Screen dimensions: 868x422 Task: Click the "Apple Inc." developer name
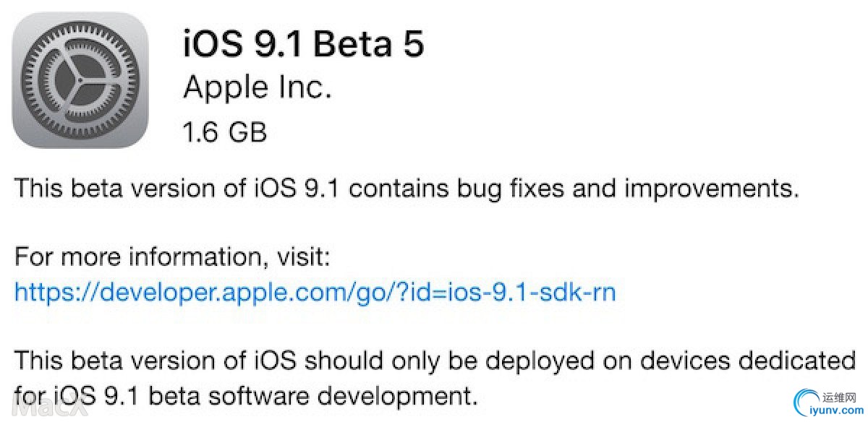click(257, 87)
